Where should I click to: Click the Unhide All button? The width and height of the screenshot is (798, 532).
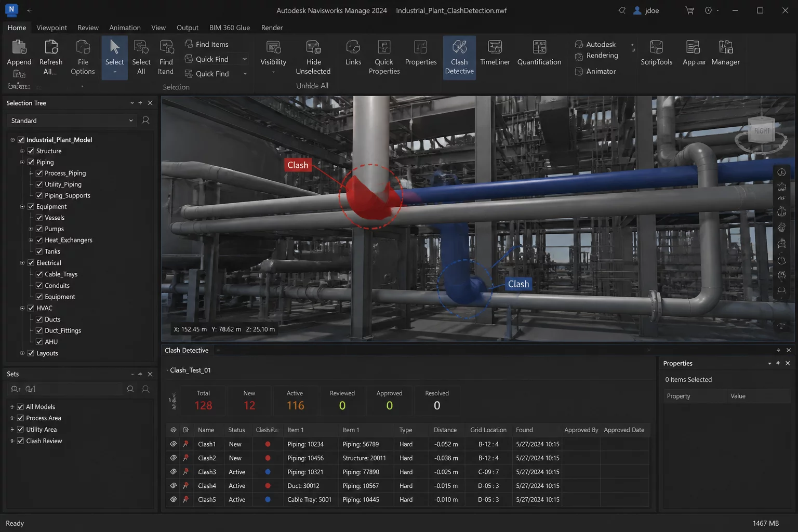312,86
